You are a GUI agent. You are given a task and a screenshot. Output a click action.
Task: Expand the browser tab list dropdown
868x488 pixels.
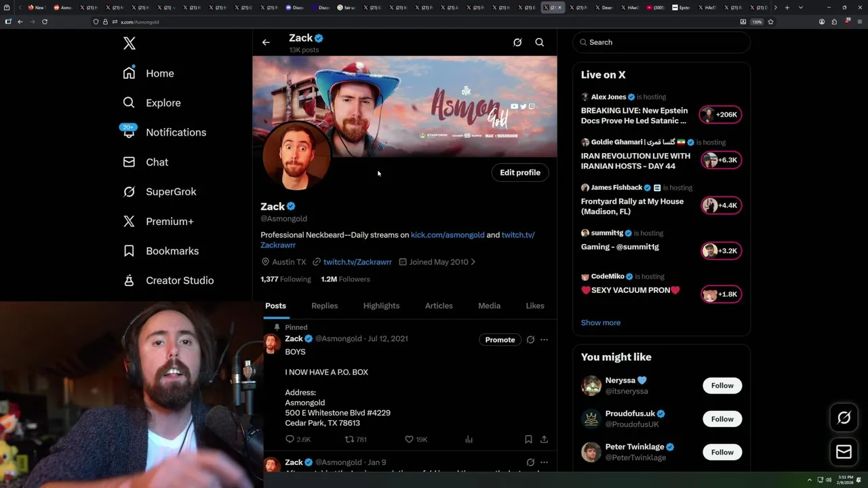800,7
